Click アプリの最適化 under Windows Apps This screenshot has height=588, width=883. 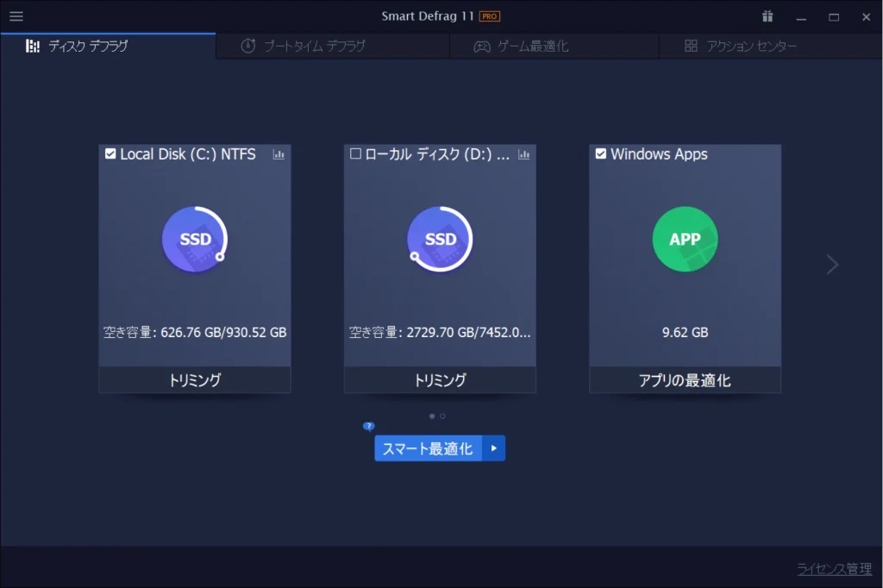coord(686,380)
